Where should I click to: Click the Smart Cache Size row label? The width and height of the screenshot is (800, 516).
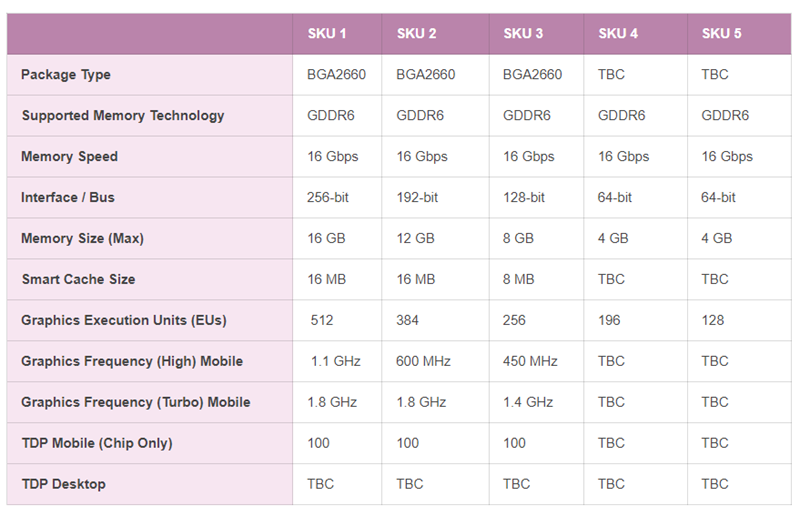(x=79, y=279)
